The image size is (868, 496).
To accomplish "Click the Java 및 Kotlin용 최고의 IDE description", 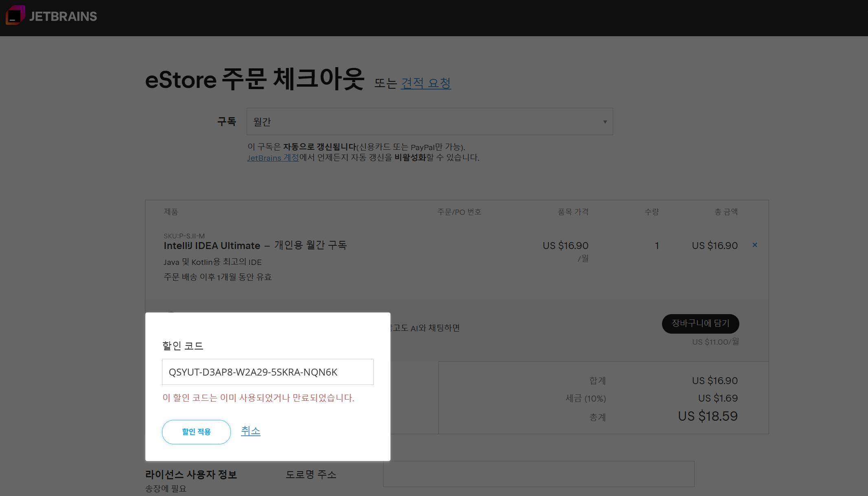I will click(x=213, y=262).
